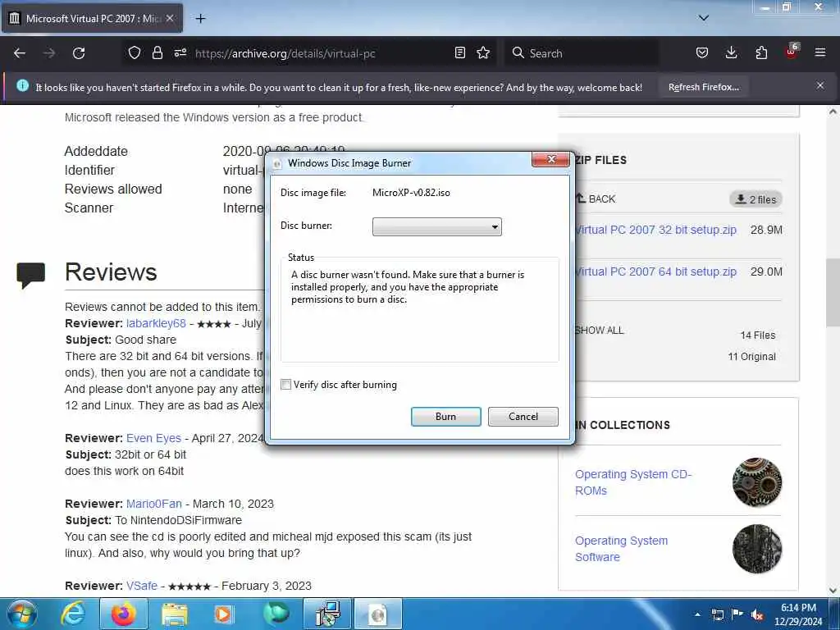840x630 pixels.
Task: Show hidden tray icons arrow
Action: [x=697, y=614]
